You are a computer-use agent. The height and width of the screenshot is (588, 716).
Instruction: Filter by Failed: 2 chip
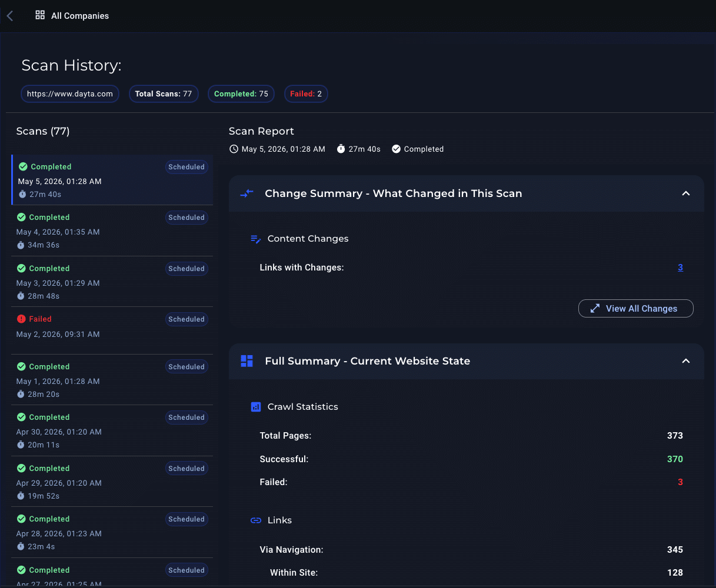coord(306,93)
